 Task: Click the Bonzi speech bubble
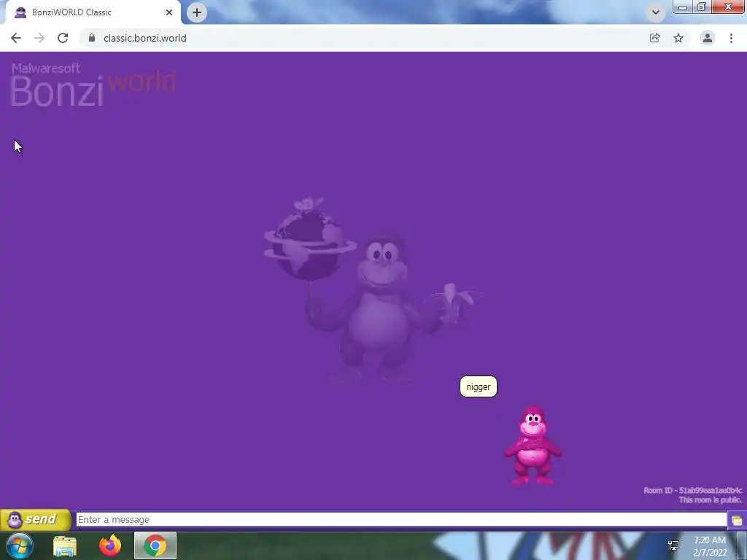[479, 386]
